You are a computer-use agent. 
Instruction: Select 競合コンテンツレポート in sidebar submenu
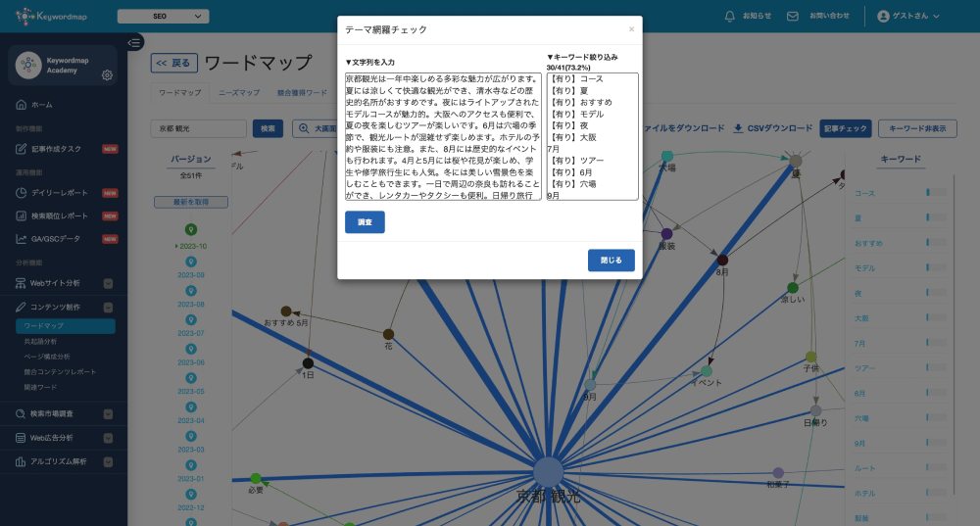click(x=60, y=371)
